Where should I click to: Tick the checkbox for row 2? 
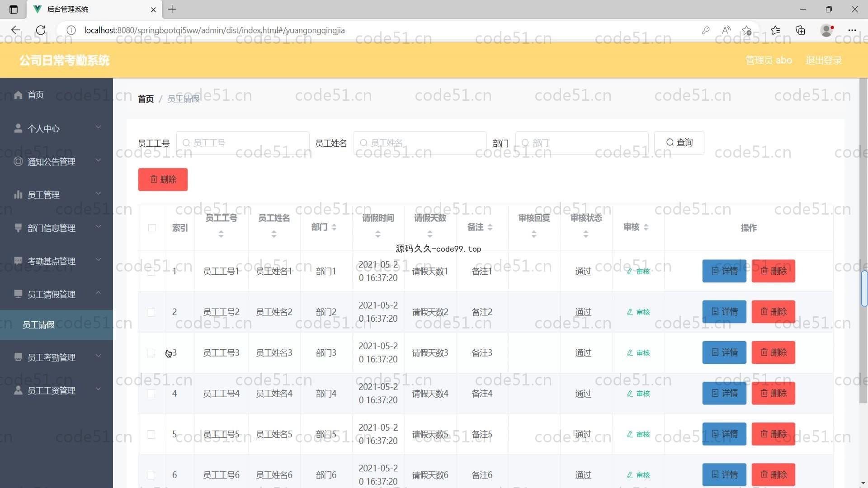coord(151,312)
